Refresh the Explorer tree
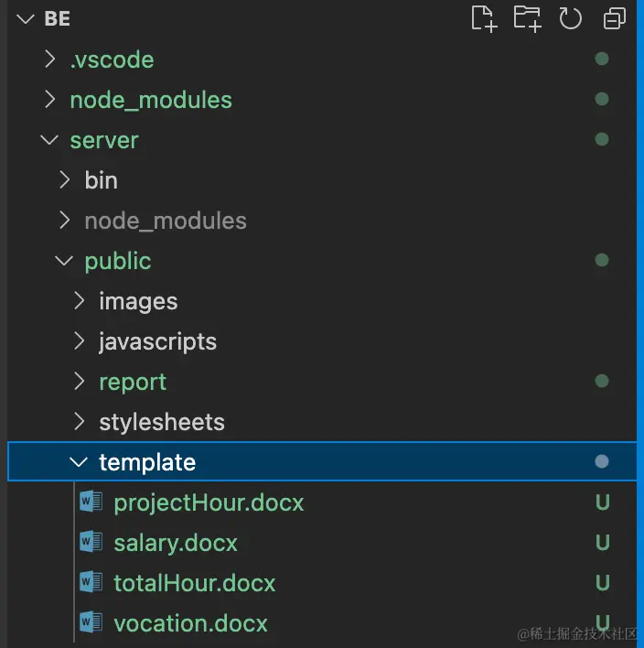The image size is (644, 648). point(571,18)
